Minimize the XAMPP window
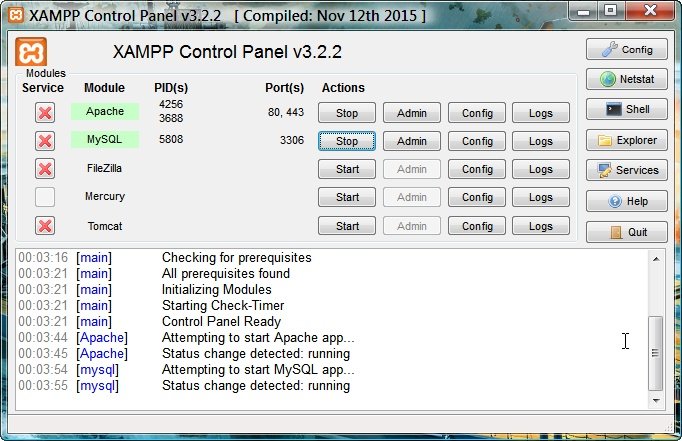 pyautogui.click(x=584, y=10)
